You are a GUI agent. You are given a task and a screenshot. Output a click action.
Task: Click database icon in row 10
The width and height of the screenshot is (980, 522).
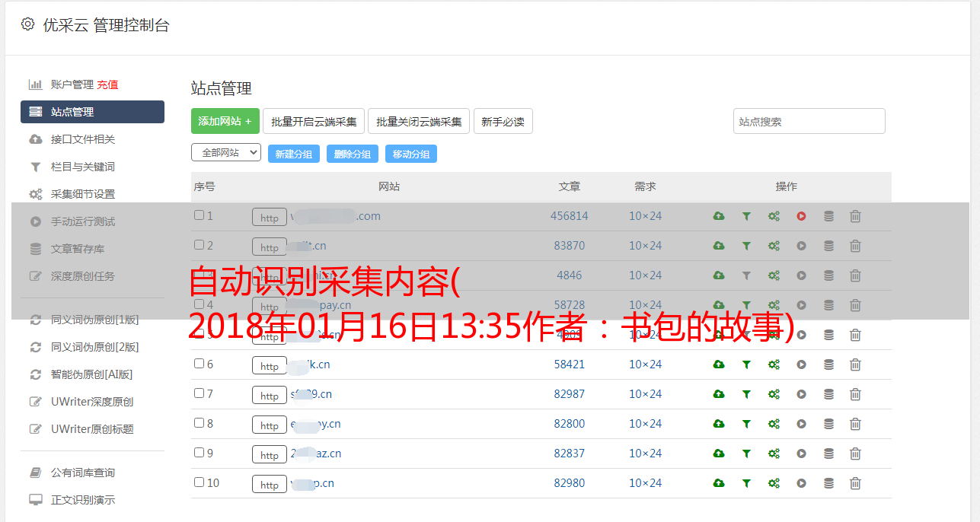(x=828, y=483)
